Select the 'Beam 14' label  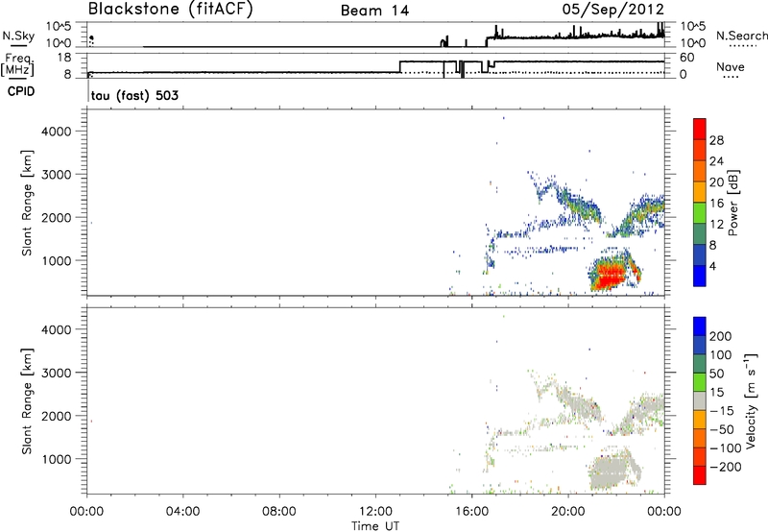(374, 11)
